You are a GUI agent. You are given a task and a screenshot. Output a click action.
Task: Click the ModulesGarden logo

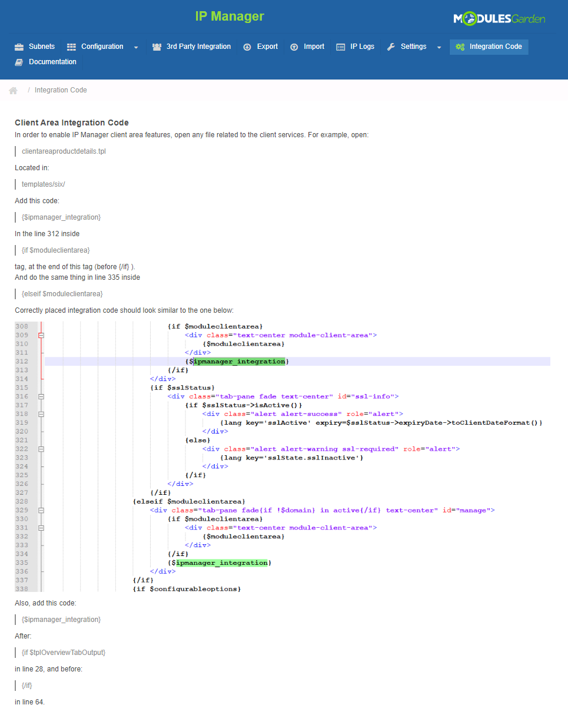pyautogui.click(x=499, y=19)
